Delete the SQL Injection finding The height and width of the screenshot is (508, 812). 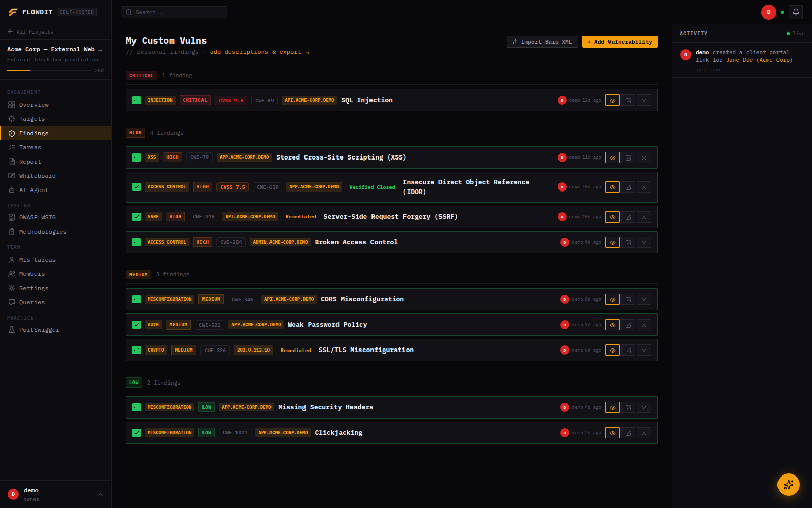coord(644,101)
